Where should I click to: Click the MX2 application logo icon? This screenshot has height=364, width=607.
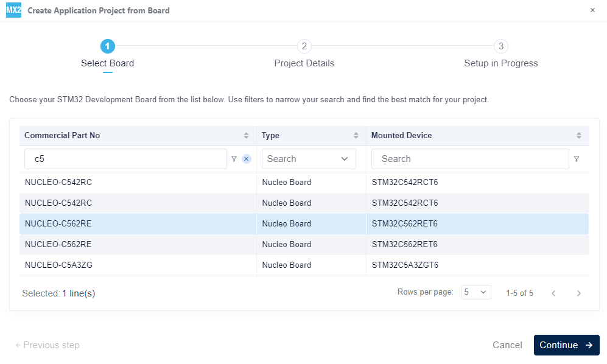click(13, 10)
